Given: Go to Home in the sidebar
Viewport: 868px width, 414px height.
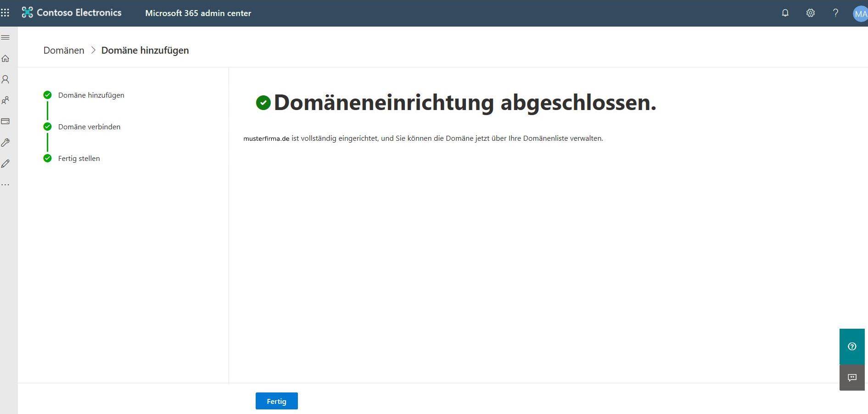Looking at the screenshot, I should click(x=6, y=58).
